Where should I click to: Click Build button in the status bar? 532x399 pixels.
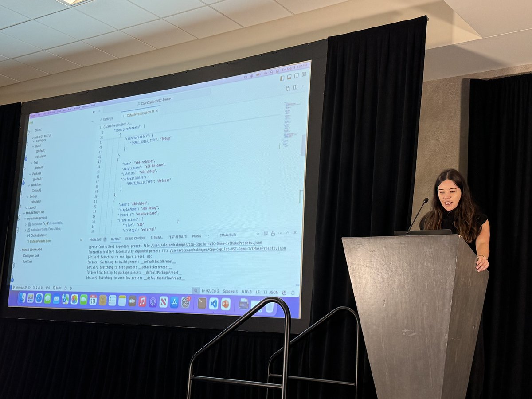click(x=57, y=288)
